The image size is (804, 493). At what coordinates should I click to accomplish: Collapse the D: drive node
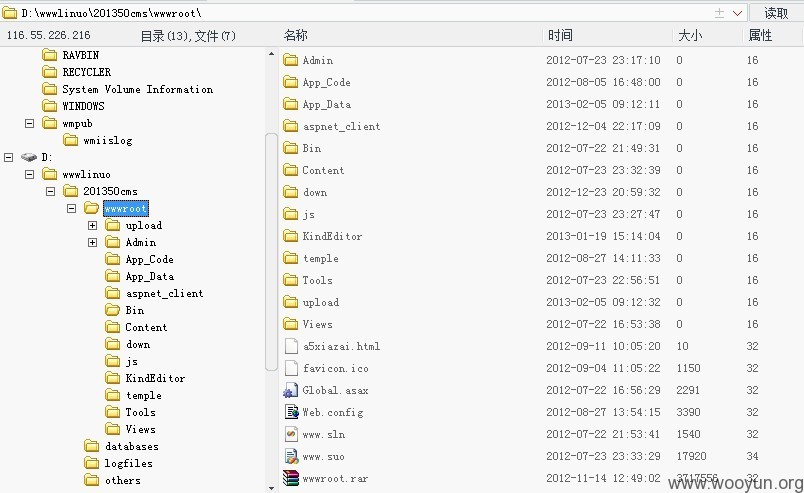9,157
